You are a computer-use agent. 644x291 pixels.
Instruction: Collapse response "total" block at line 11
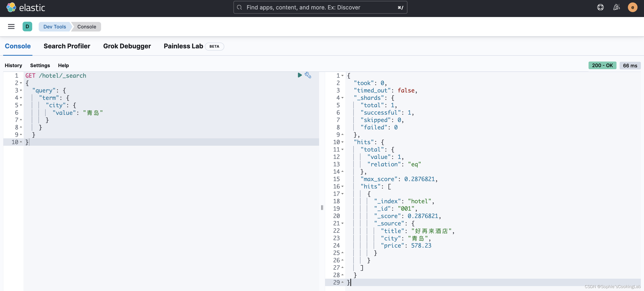tap(343, 149)
